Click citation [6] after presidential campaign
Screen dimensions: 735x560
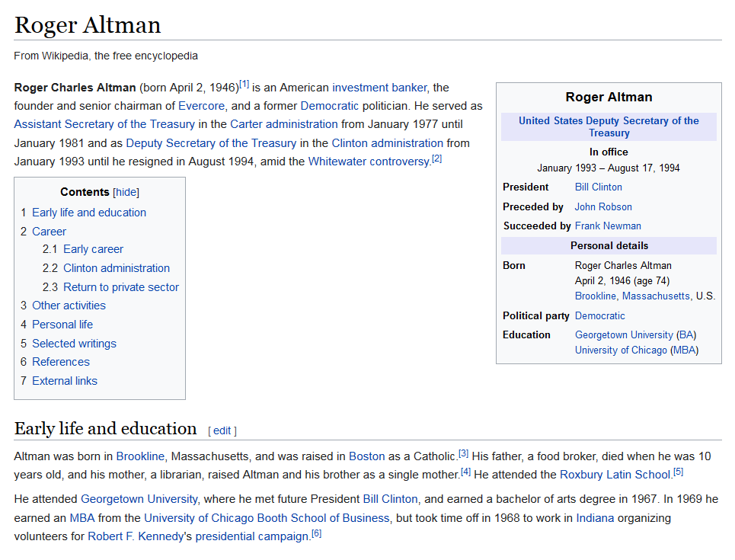point(316,533)
